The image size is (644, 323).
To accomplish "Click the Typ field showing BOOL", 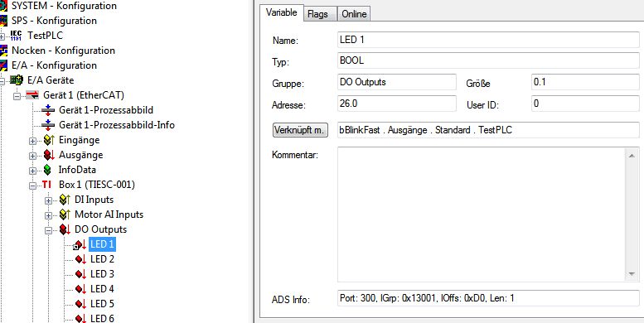I will click(x=488, y=60).
